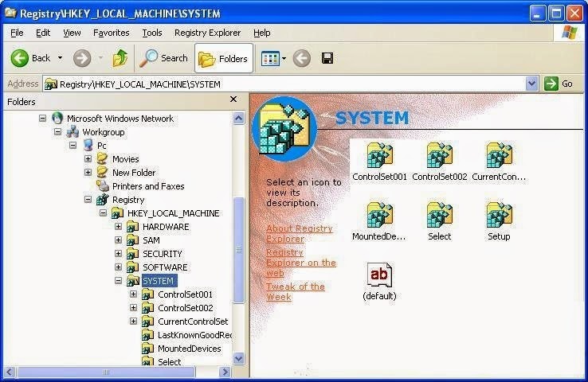Select the Movies shared folder icon

point(102,159)
